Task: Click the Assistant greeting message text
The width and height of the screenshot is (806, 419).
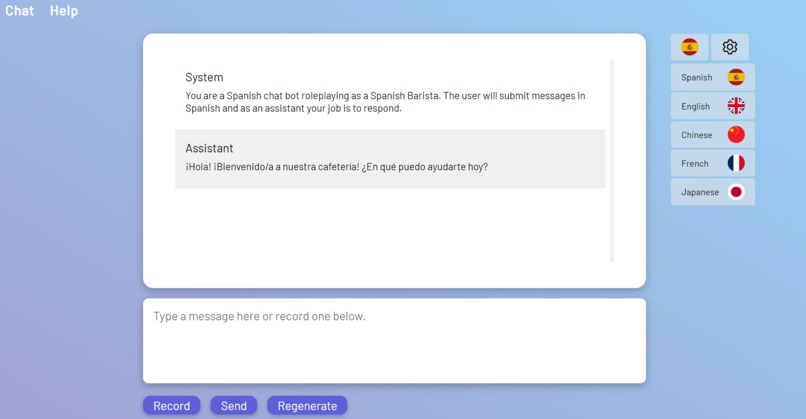Action: (x=337, y=167)
